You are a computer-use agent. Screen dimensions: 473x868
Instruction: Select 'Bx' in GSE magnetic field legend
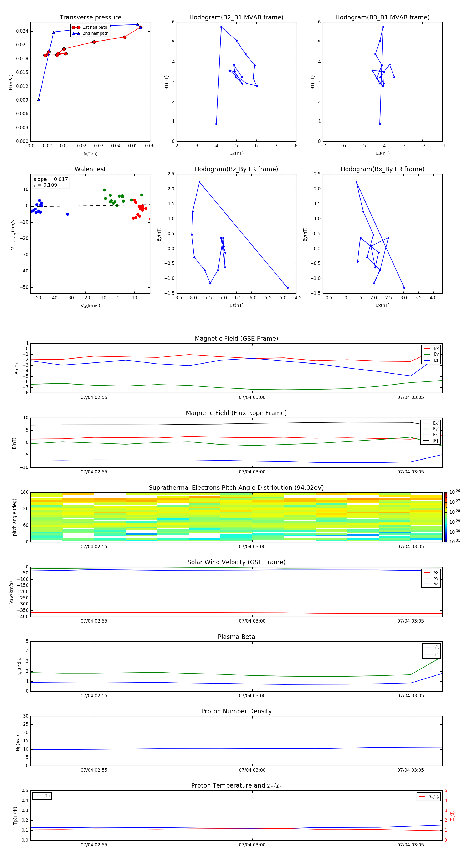click(431, 349)
